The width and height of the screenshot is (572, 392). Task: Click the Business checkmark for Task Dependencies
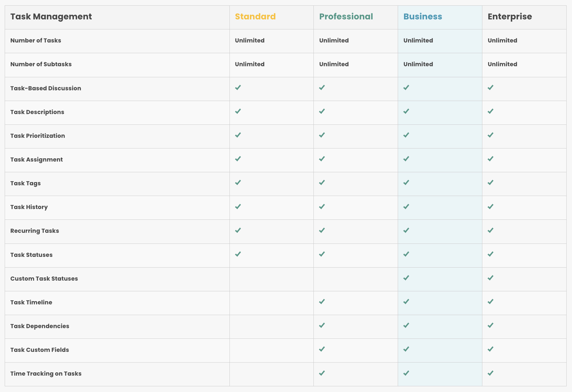[406, 325]
